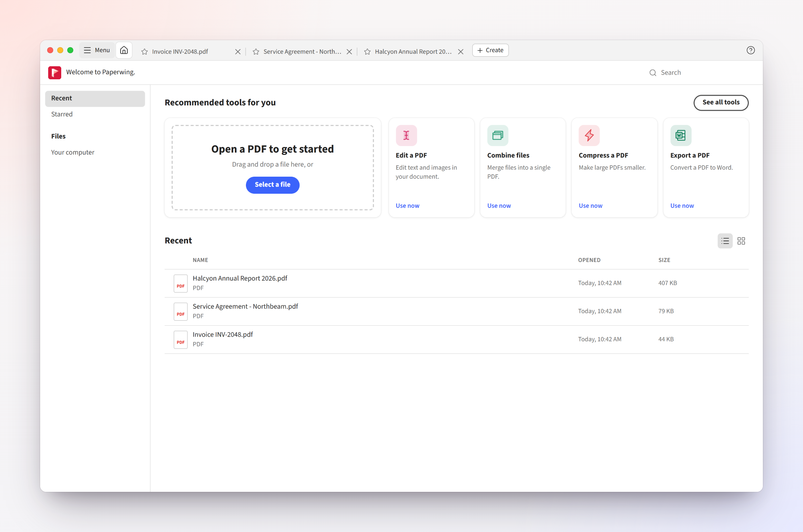Click the opened time for Invoice INV-2048

click(x=600, y=340)
